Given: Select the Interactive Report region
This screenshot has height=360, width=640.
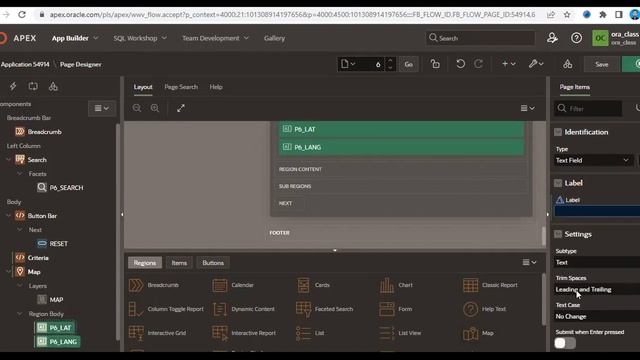Looking at the screenshot, I should tap(244, 333).
